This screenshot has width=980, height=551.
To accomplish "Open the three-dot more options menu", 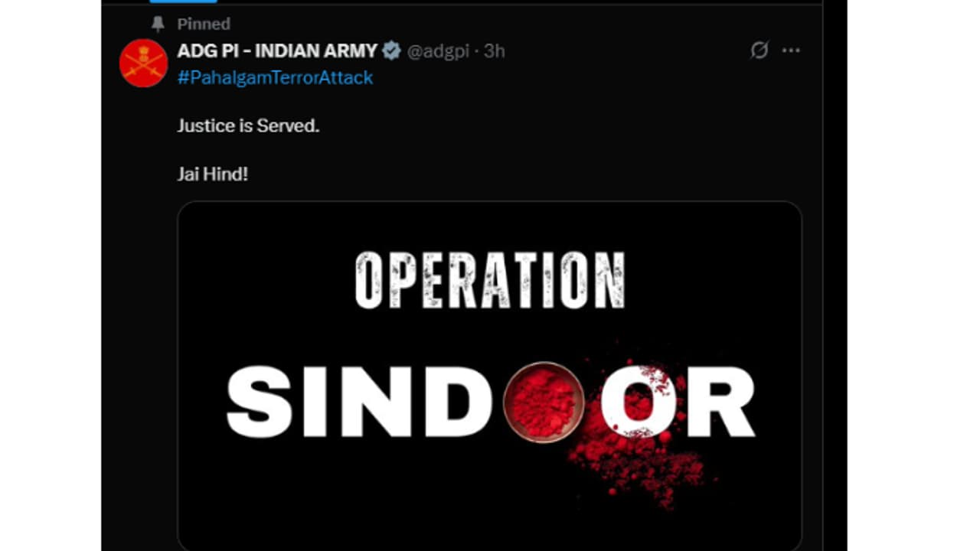I will pyautogui.click(x=791, y=51).
